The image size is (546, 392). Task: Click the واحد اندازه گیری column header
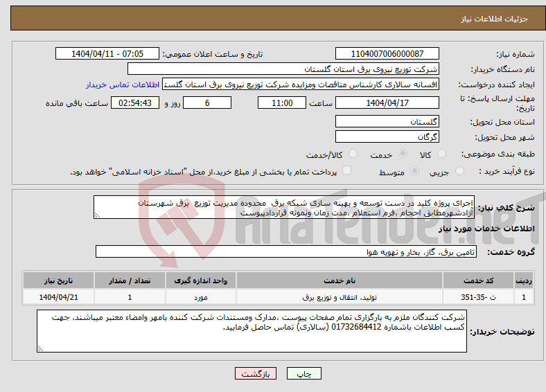coord(200,280)
